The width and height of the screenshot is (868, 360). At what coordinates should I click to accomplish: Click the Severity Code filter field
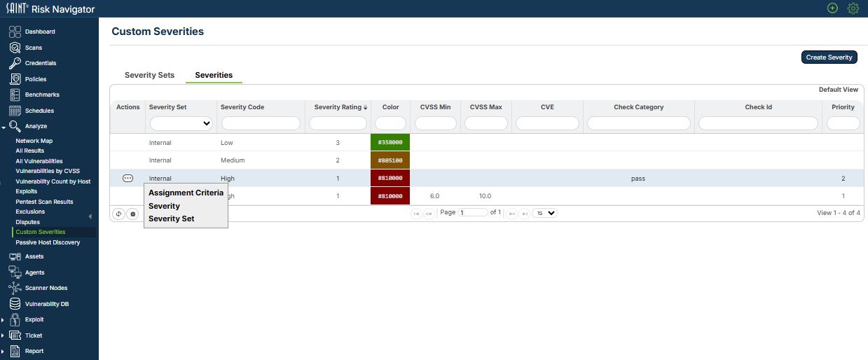tap(261, 123)
